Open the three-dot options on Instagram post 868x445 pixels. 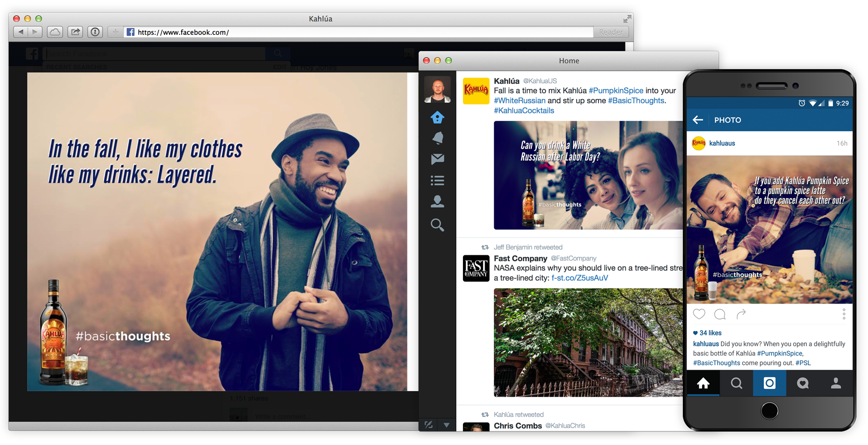pyautogui.click(x=844, y=314)
